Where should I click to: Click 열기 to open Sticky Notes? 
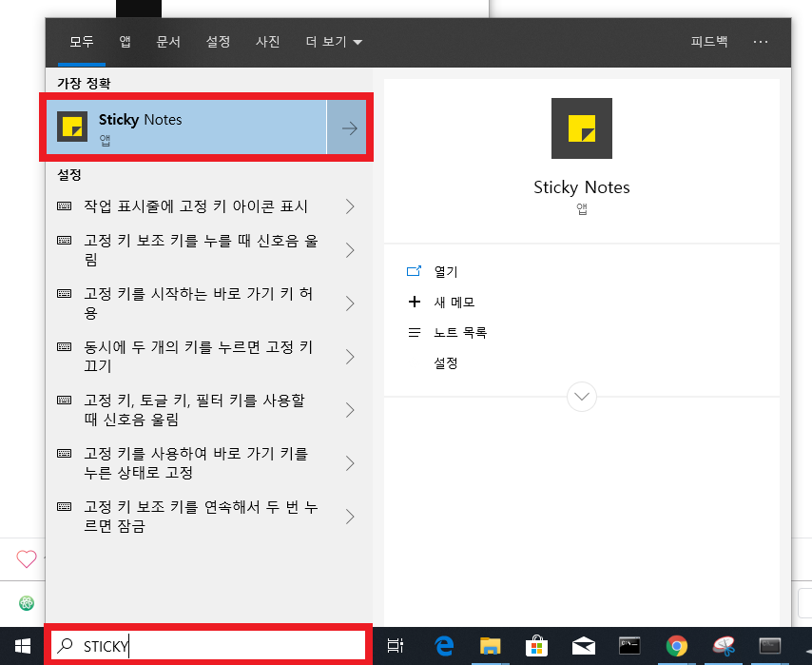pyautogui.click(x=445, y=271)
